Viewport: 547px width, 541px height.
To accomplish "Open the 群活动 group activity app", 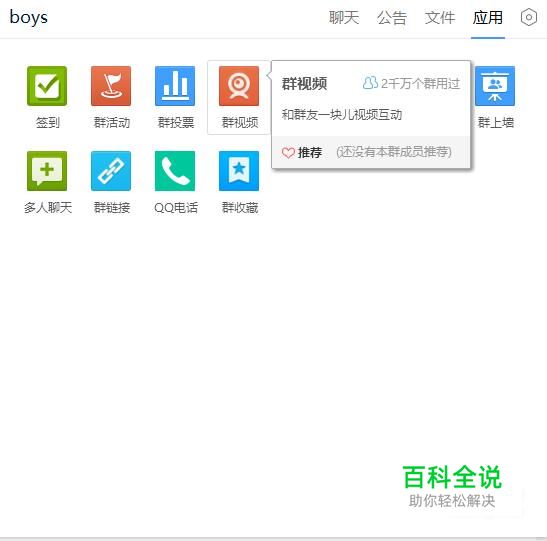I will (111, 86).
